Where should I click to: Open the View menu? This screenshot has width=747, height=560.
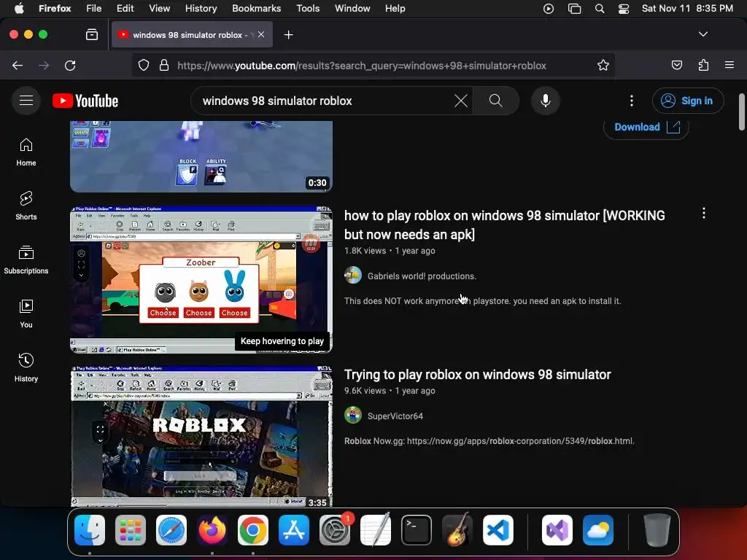pyautogui.click(x=160, y=9)
